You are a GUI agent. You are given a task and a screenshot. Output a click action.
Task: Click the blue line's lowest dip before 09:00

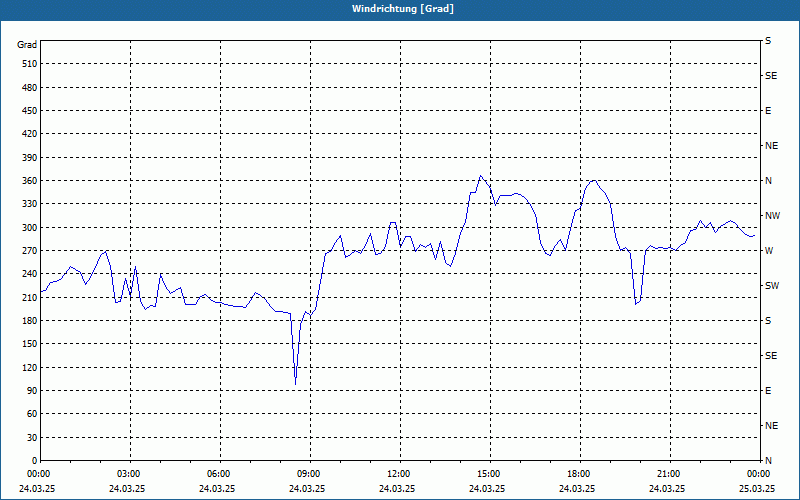[x=295, y=384]
